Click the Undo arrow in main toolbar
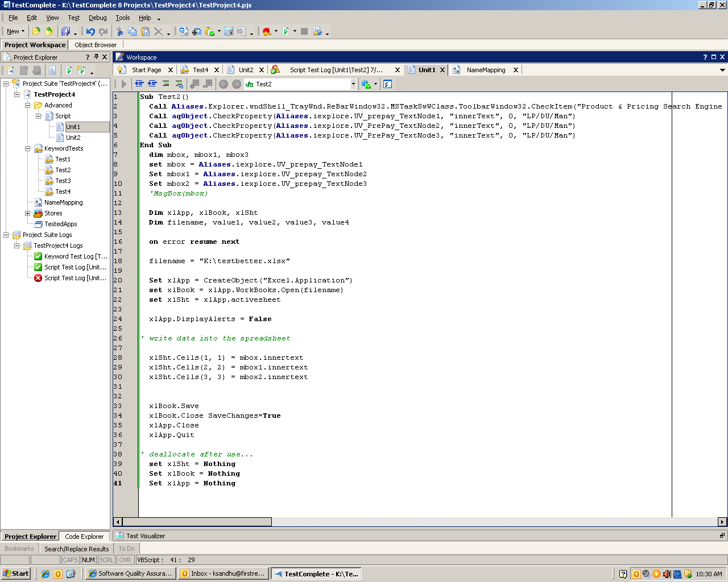Screen dimensions: 728x582 90,32
